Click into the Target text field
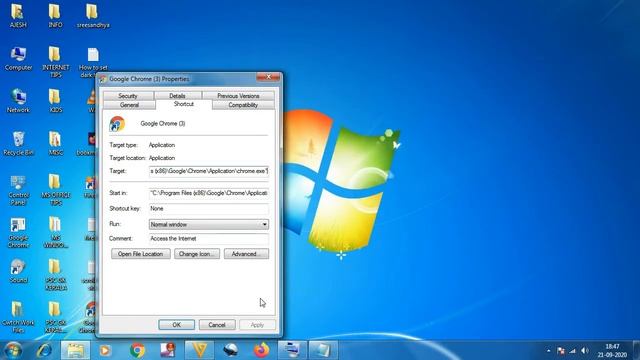 209,171
